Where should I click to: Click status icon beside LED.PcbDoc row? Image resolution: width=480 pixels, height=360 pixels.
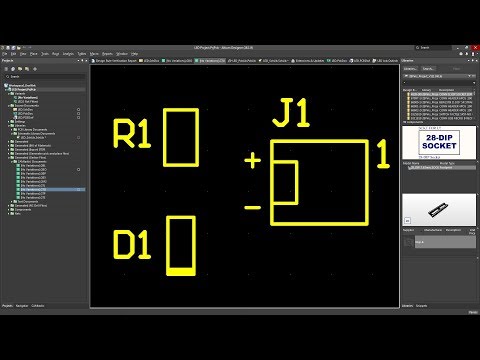78,113
